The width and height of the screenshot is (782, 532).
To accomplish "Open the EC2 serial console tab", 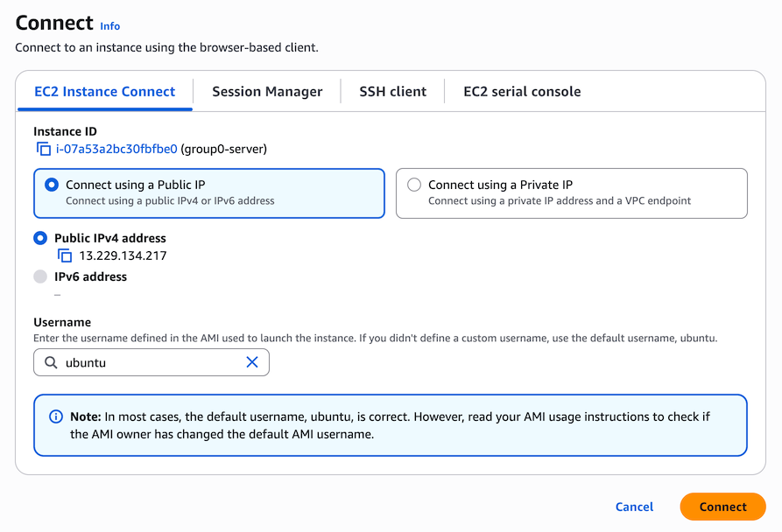I will pos(522,92).
